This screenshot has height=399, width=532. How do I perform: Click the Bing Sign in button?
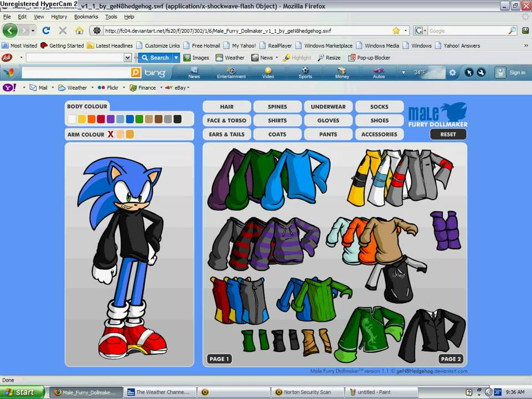[x=510, y=72]
